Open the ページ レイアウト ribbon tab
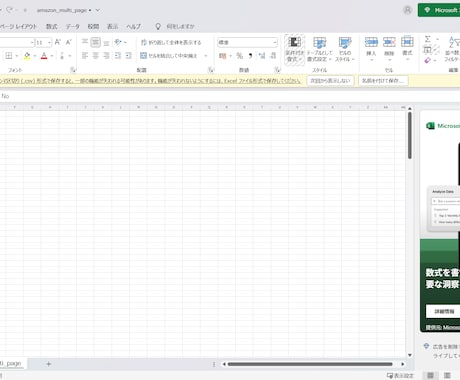Screen dimensions: 460x380 coord(18,26)
